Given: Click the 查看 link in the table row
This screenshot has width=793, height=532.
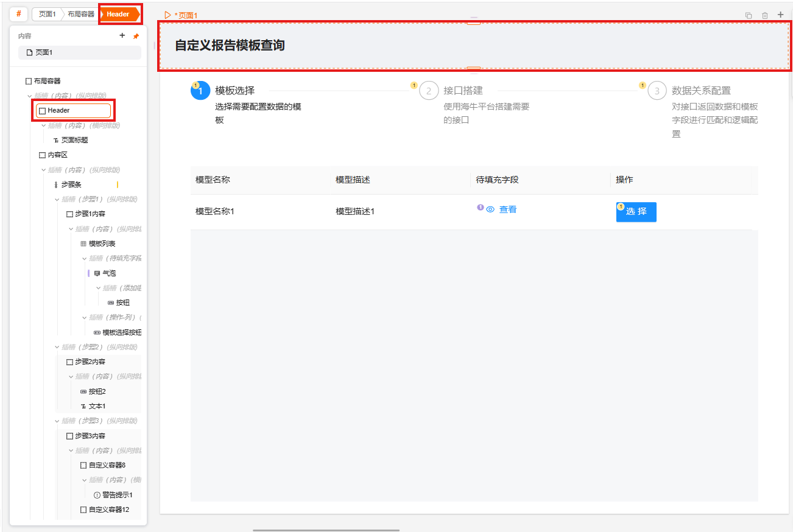Looking at the screenshot, I should coord(507,208).
